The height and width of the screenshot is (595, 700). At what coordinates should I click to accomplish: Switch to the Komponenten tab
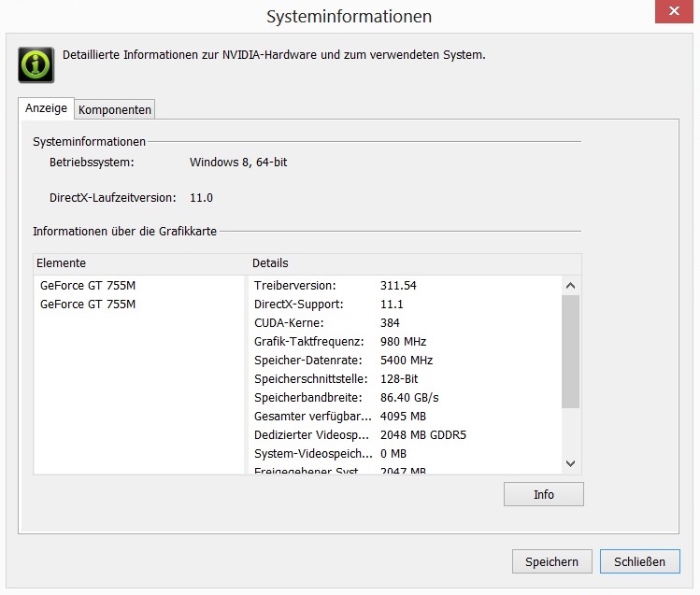(x=115, y=109)
